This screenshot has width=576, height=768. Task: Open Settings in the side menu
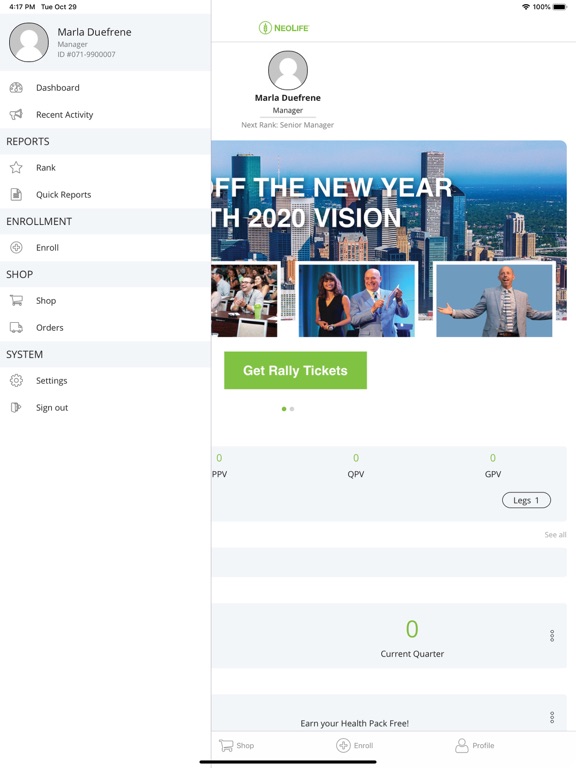pos(105,381)
